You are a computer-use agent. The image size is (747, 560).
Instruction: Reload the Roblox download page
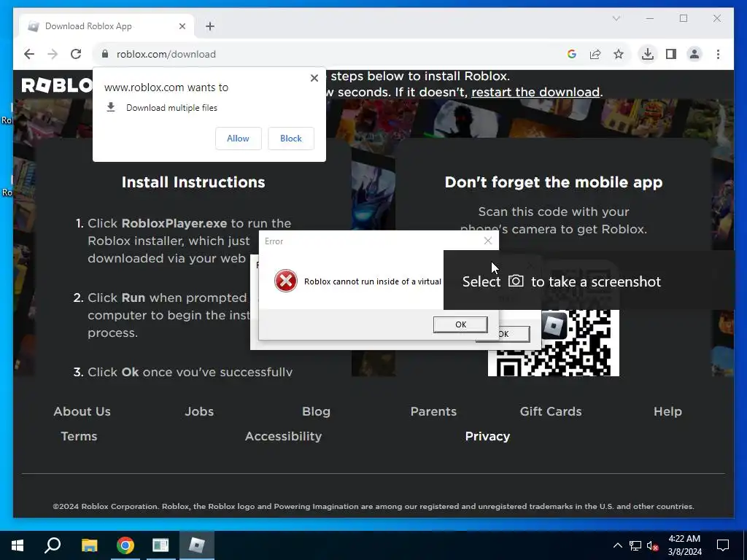click(x=76, y=54)
